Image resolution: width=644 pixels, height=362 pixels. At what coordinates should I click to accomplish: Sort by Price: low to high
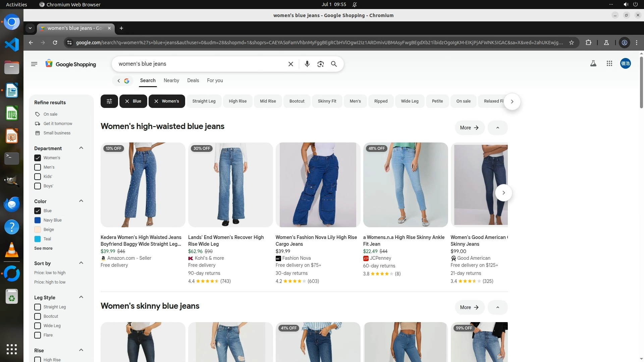point(50,273)
